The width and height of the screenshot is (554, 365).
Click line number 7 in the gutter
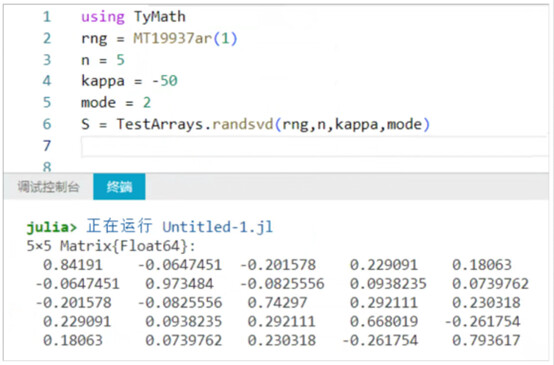[x=47, y=146]
